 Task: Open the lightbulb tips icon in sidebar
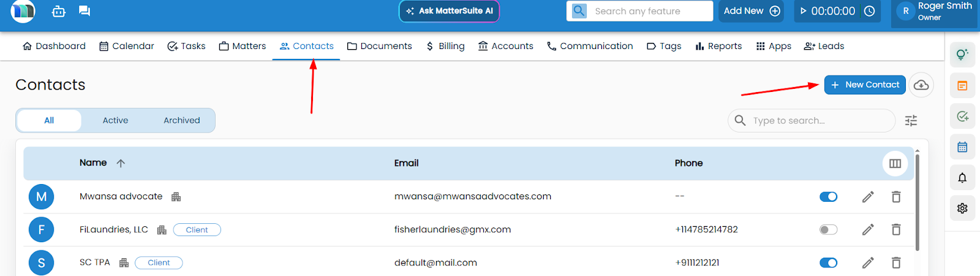click(x=962, y=55)
